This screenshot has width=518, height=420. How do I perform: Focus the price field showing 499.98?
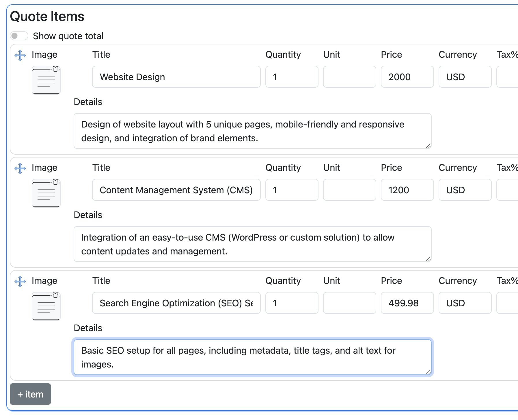pyautogui.click(x=407, y=303)
